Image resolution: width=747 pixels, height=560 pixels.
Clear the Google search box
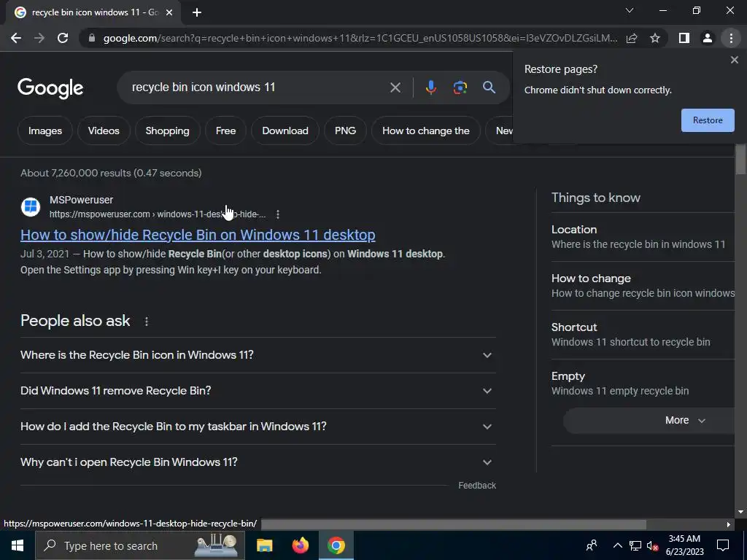point(395,87)
